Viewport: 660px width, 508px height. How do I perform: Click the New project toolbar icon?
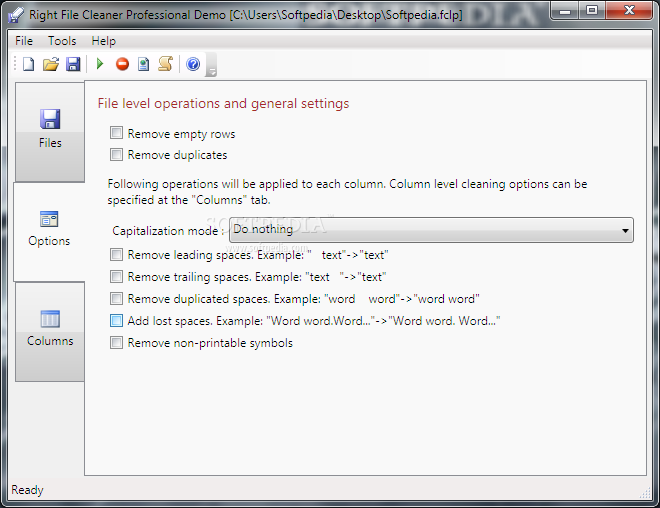coord(28,64)
